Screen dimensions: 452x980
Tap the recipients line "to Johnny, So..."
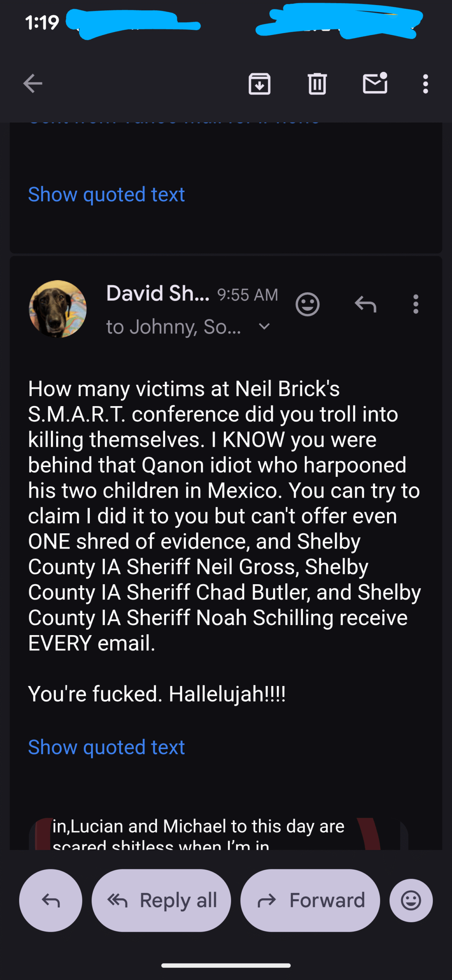(174, 327)
